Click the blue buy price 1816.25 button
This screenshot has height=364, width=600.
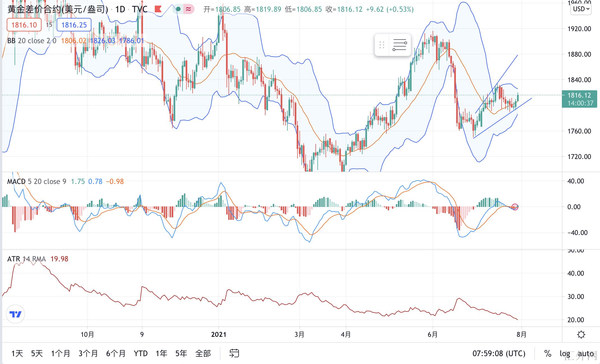[74, 25]
